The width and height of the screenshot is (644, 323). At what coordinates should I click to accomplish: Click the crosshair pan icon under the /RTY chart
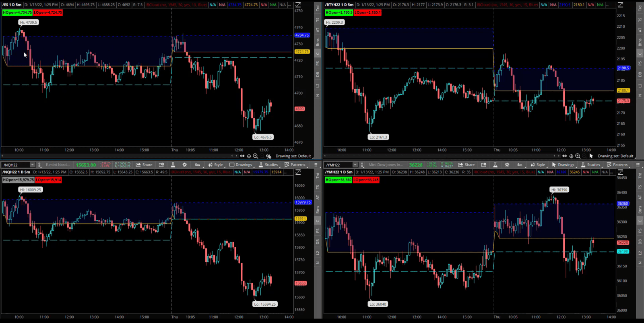(x=571, y=156)
